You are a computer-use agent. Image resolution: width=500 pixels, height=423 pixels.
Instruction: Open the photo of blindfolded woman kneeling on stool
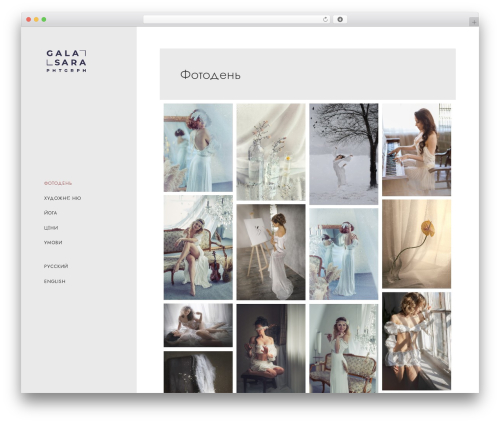click(x=271, y=348)
